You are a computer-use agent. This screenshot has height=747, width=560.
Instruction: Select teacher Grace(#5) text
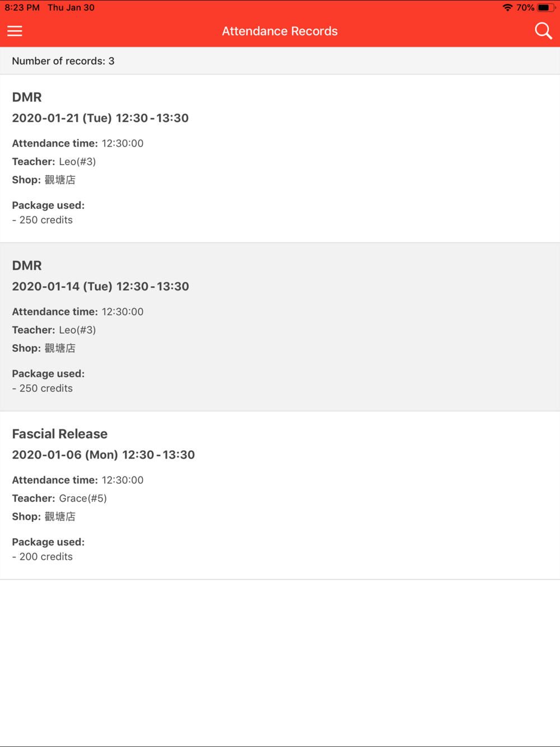83,498
